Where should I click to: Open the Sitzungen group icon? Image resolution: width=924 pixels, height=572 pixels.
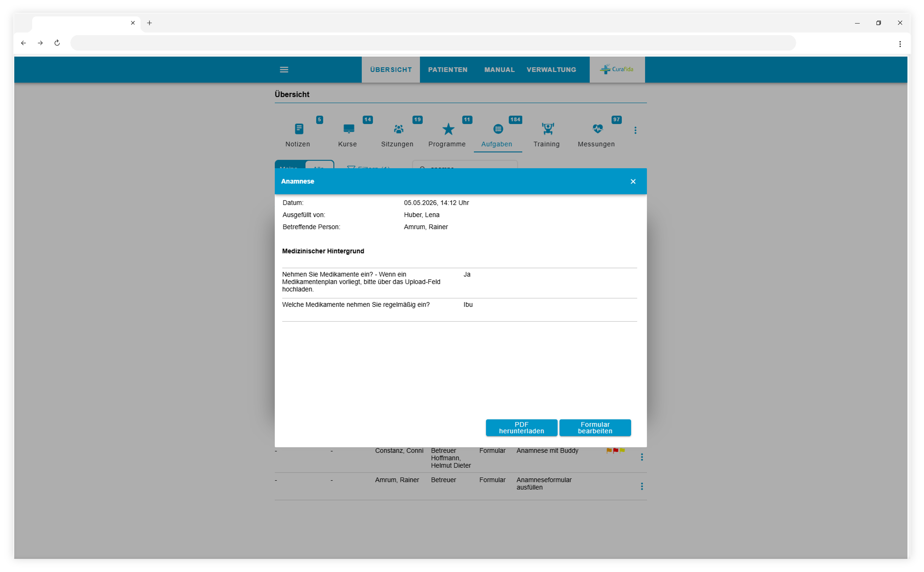(x=398, y=129)
